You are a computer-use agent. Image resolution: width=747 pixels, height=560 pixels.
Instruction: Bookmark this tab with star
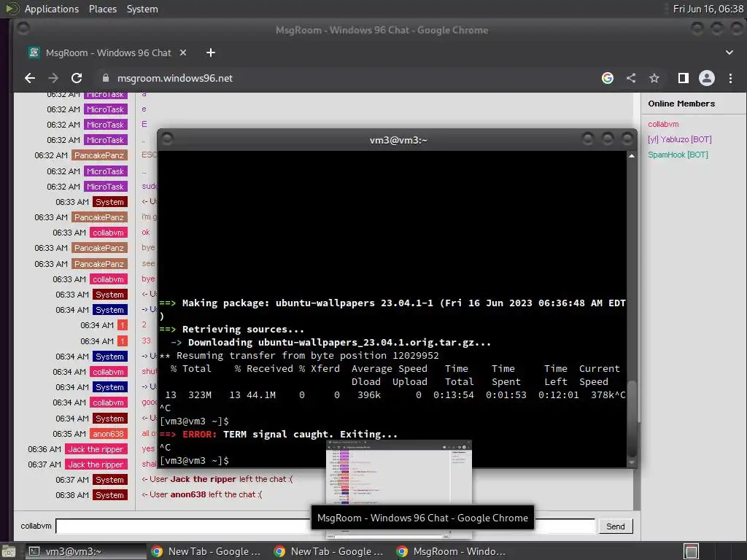pyautogui.click(x=654, y=78)
